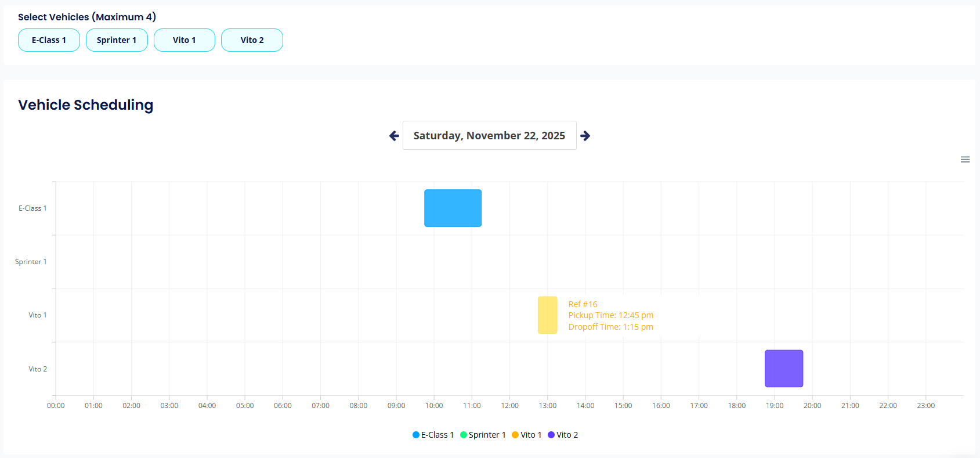Go to previous day with left arrow
This screenshot has width=980, height=458.
pos(395,136)
